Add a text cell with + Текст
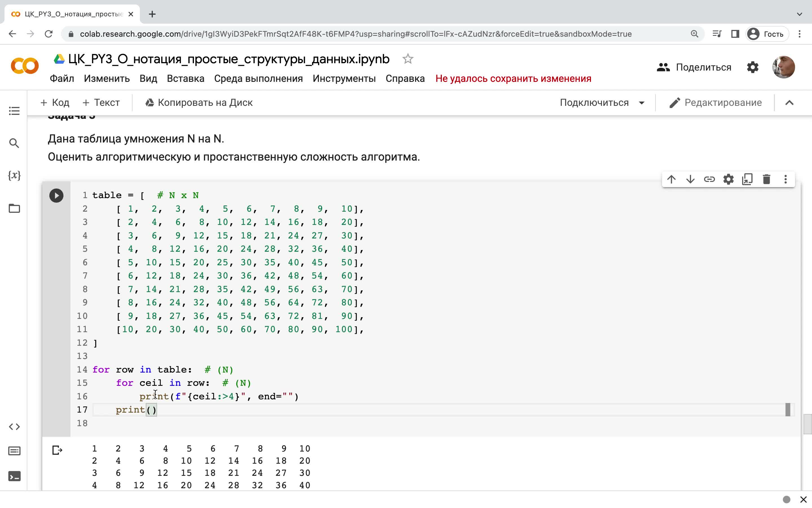This screenshot has height=508, width=812. [101, 103]
